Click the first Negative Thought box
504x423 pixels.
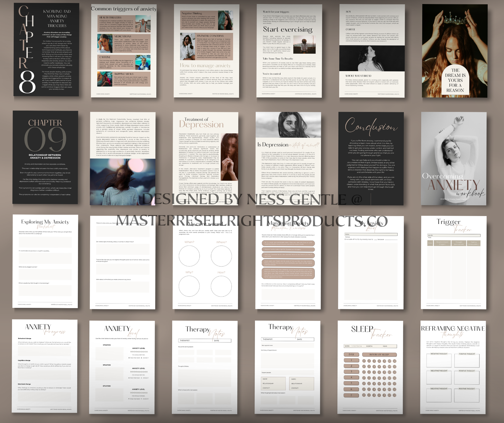(439, 361)
